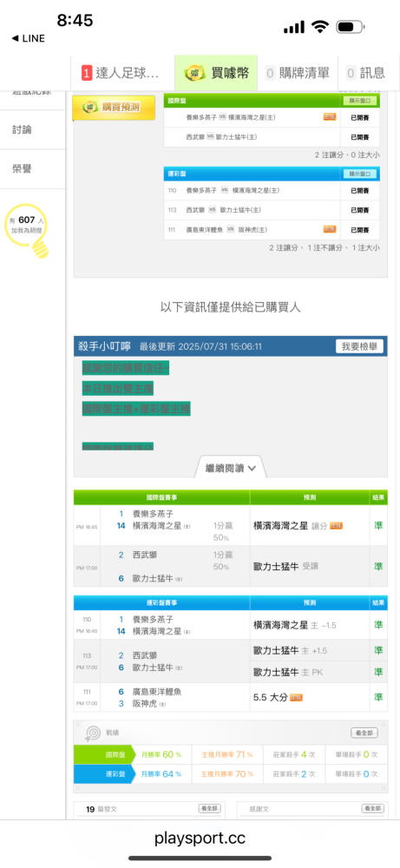Expand article with 繼續閱讀 chevron
Image resolution: width=400 pixels, height=868 pixels.
coord(230,468)
